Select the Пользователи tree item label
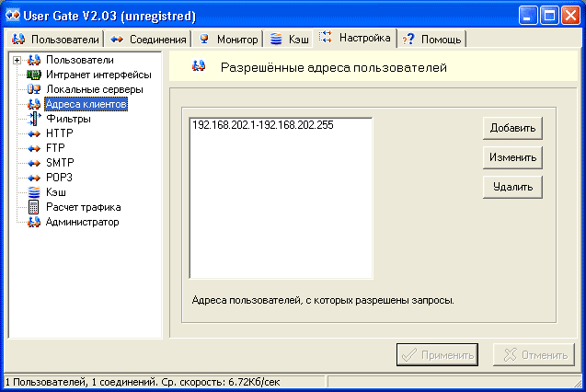Viewport: 586px width, 392px height. (x=80, y=60)
